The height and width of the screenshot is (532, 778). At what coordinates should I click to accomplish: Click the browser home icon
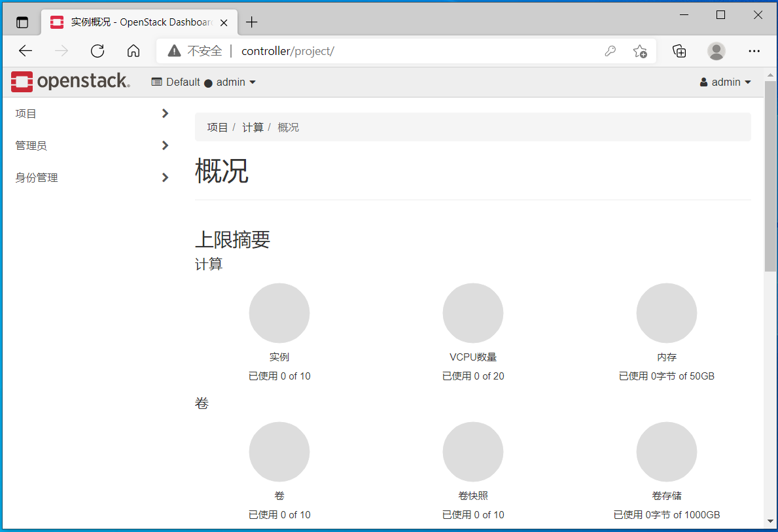[133, 50]
